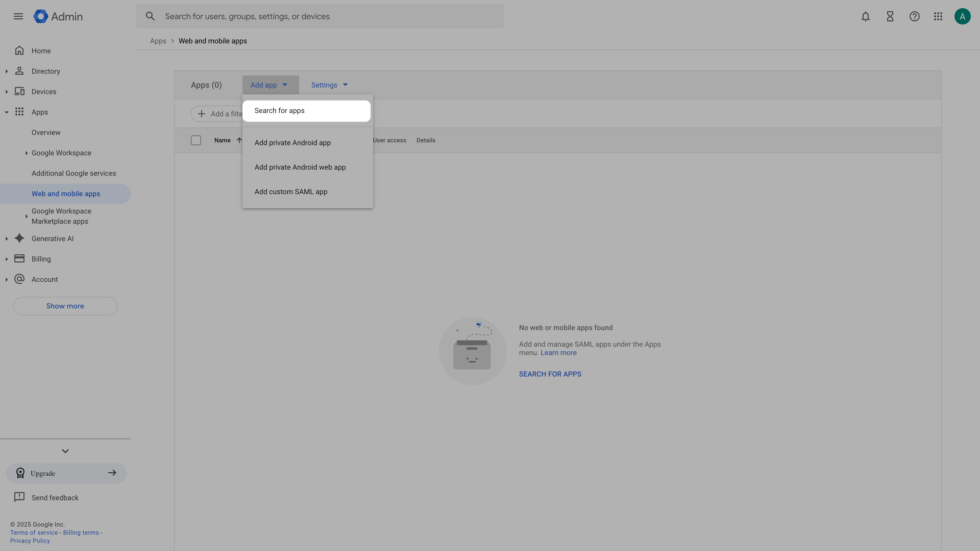Select Search for apps from the menu

tap(280, 110)
